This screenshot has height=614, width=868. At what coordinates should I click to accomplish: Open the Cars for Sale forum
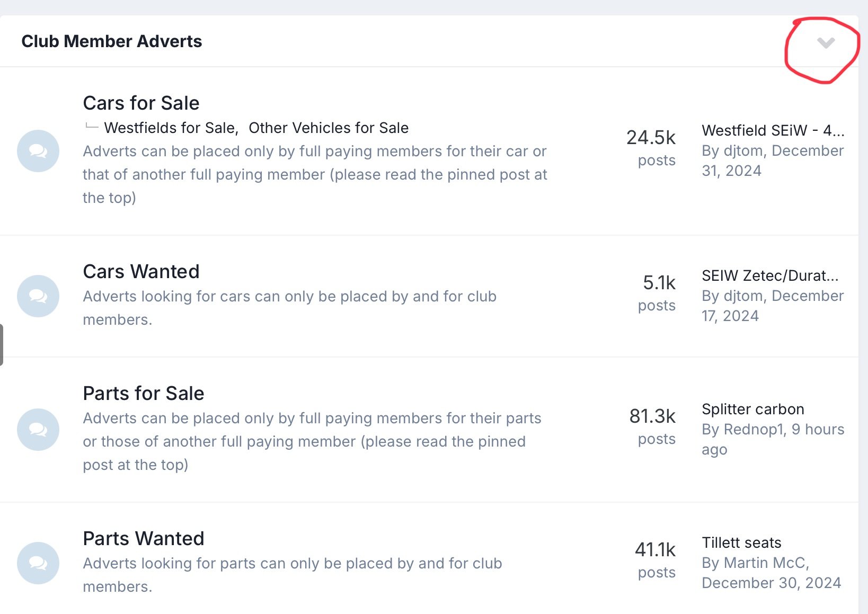(141, 103)
